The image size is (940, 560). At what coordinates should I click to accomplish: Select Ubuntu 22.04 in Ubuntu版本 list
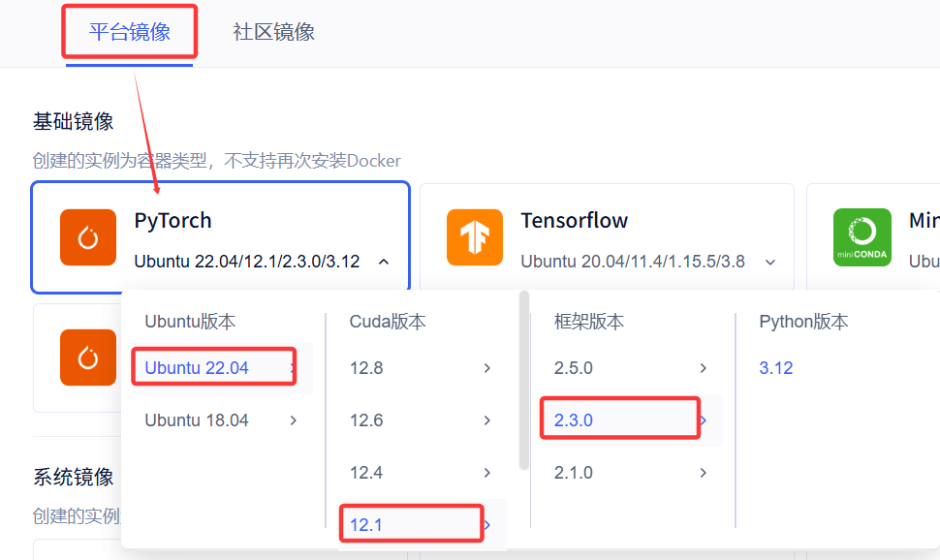221,367
